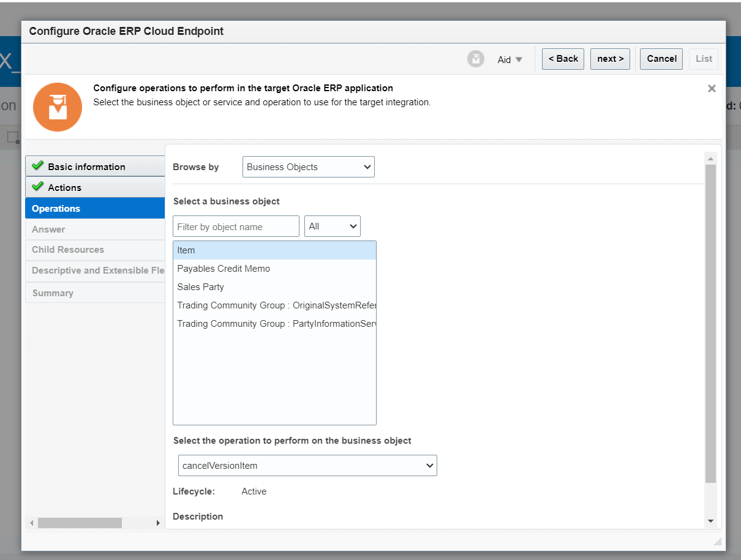741x560 pixels.
Task: Select Descriptive and Extensible Flexfields step
Action: [95, 271]
